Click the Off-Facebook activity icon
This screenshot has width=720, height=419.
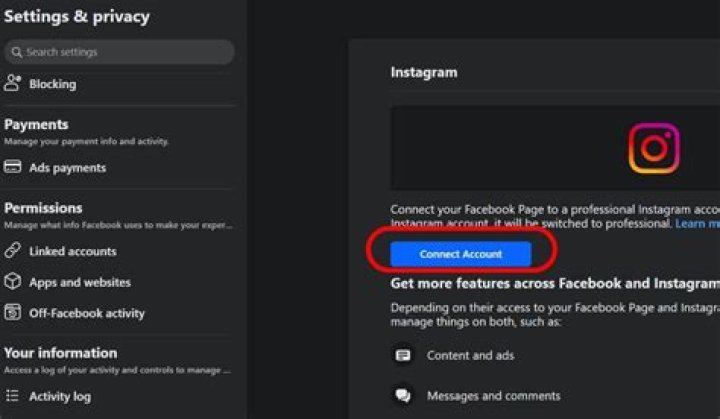(13, 313)
